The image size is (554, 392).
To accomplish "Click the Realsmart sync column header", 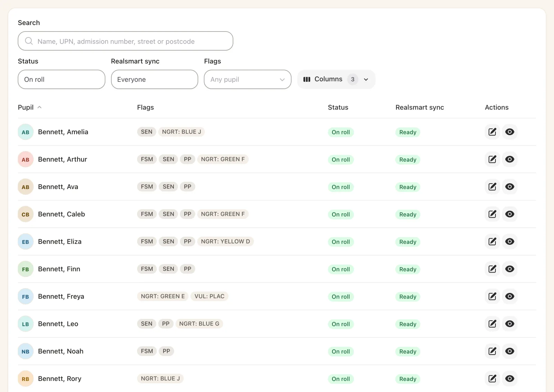I will tap(420, 107).
